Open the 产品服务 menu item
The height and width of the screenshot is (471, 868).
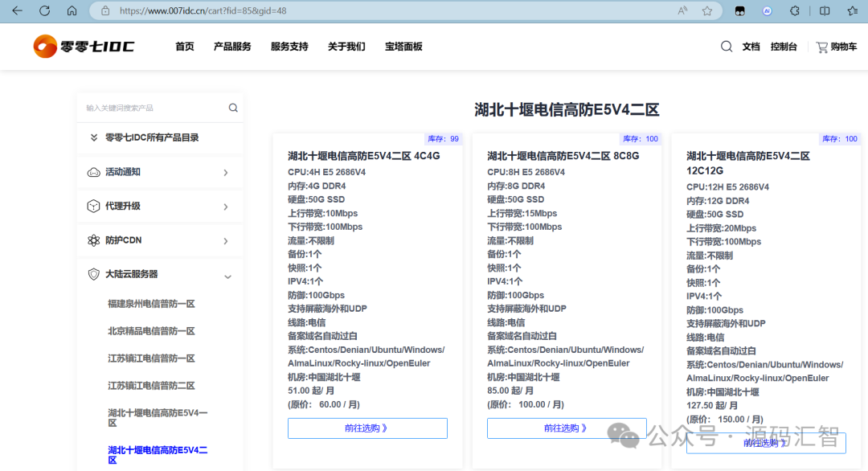pos(232,47)
